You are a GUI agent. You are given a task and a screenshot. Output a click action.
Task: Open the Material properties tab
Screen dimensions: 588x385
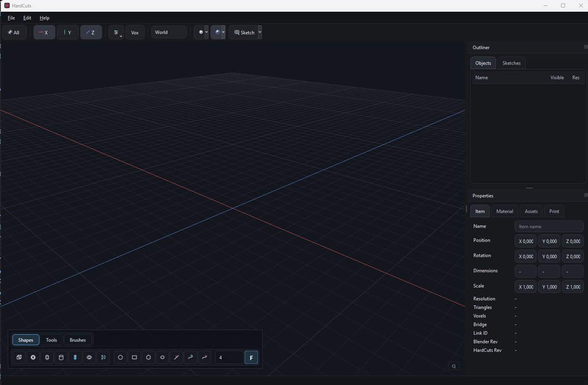click(x=504, y=211)
